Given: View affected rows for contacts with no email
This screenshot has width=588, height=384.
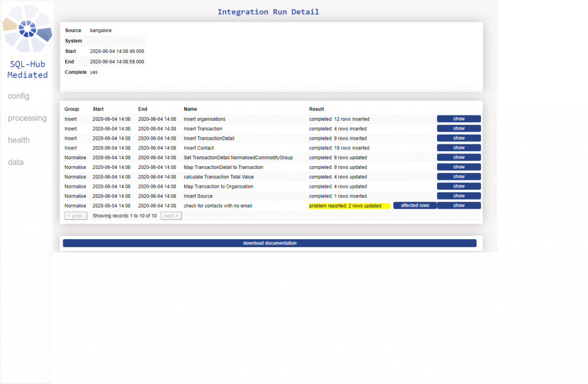Looking at the screenshot, I should (x=415, y=206).
